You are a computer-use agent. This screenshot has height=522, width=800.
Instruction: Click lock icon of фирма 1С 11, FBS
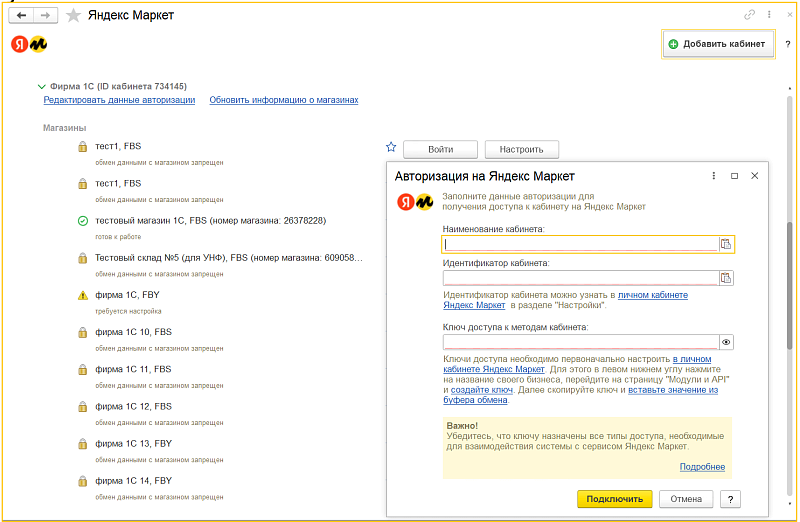83,370
